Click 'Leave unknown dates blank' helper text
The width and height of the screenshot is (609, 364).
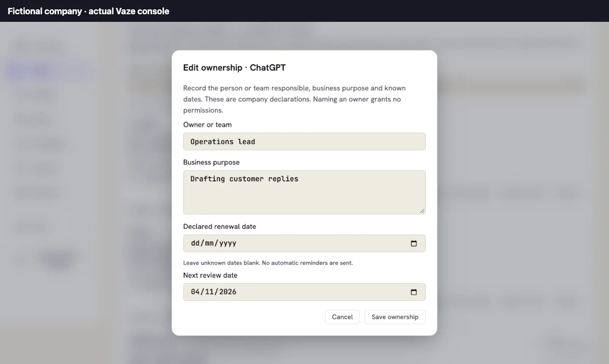[x=268, y=263]
